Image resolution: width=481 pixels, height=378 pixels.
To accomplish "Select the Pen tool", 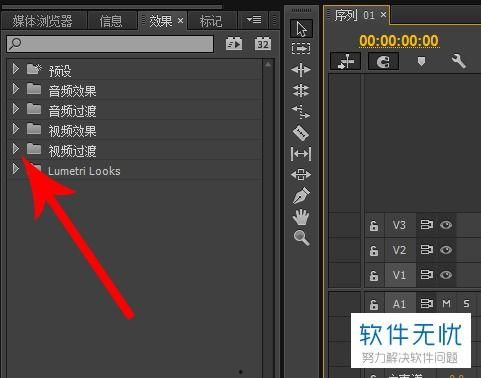I will pos(301,195).
